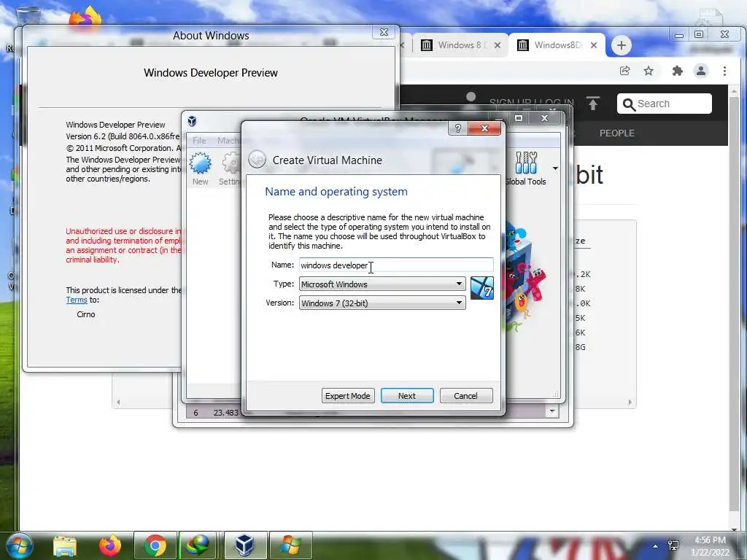
Task: Click the Chrome page vertical scrollbar
Action: (x=734, y=305)
